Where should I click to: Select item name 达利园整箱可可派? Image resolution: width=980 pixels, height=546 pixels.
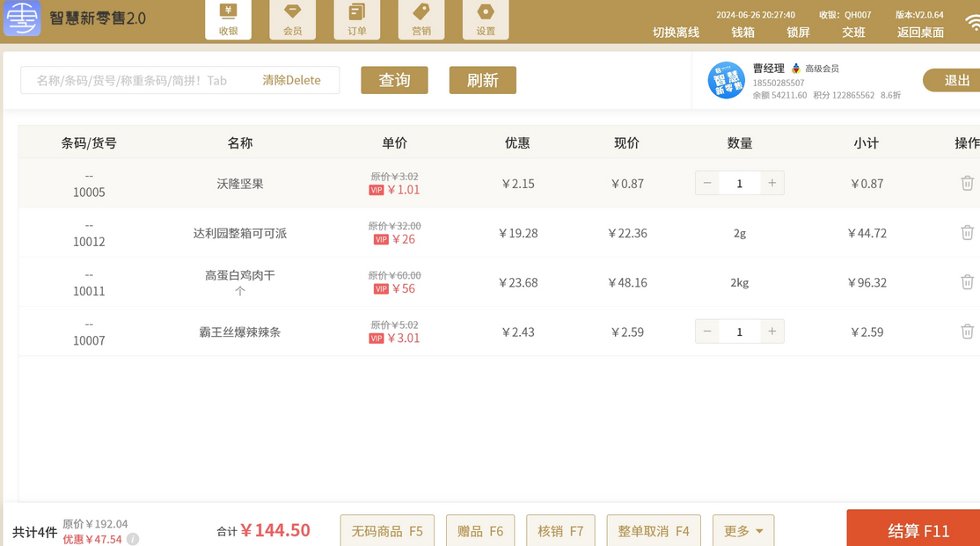(240, 233)
